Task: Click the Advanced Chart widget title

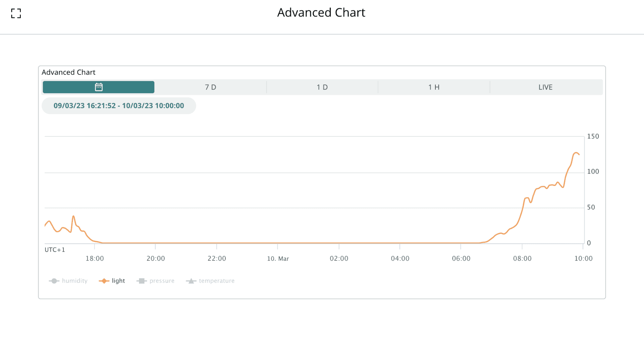Action: coord(68,72)
